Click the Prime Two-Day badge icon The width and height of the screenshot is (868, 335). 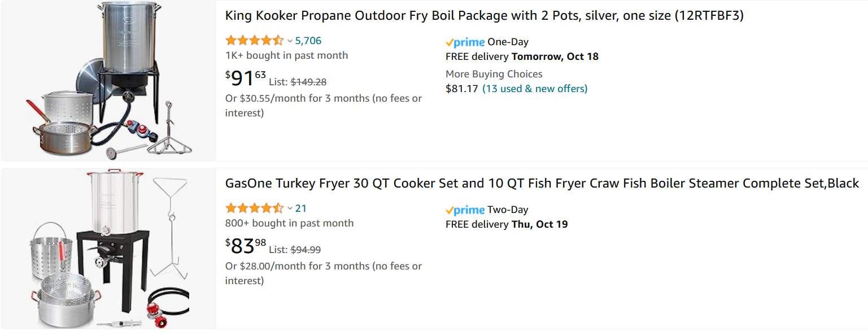[x=465, y=210]
